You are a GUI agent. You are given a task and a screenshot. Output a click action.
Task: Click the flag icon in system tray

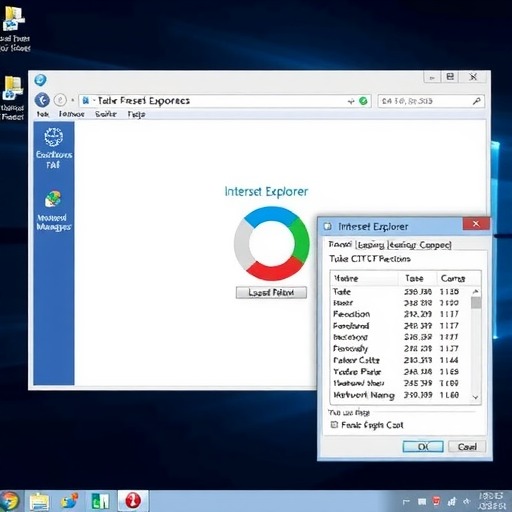(406, 502)
